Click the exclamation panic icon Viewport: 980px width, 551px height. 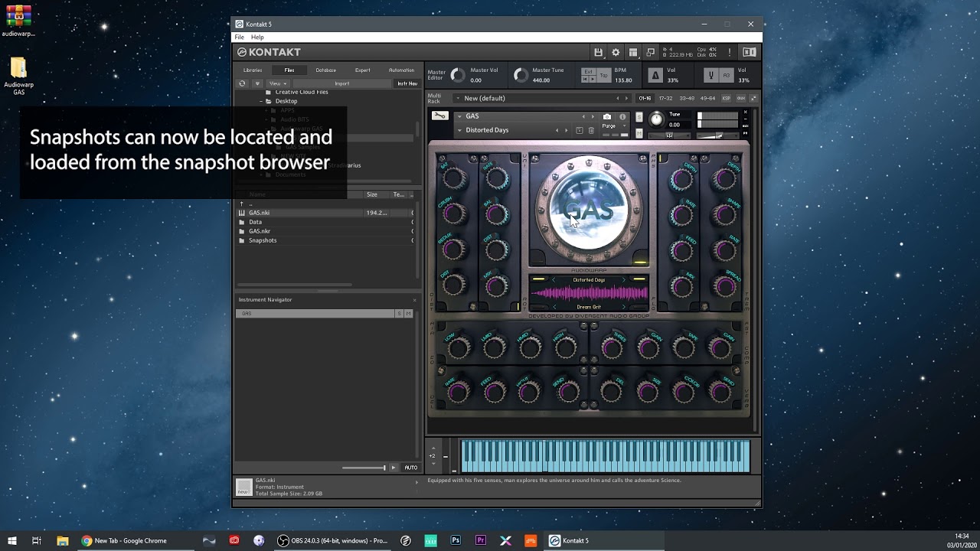(x=729, y=52)
